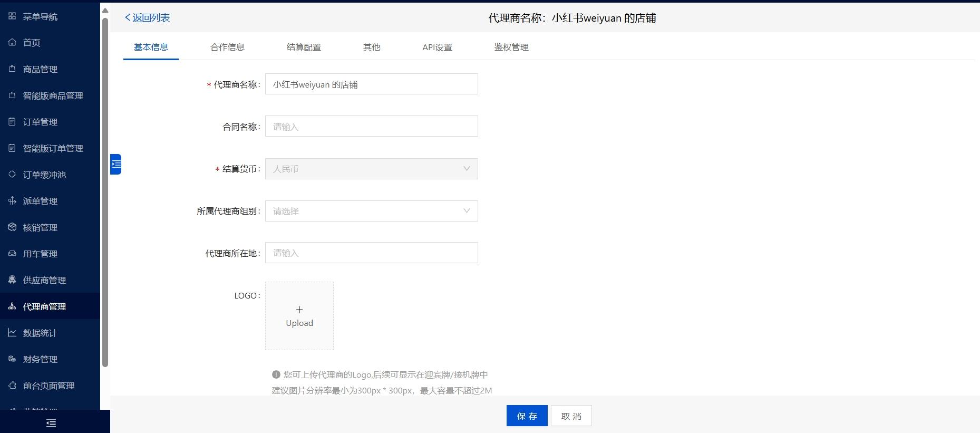Click the 取消 button
Screen dimensions: 980x433
tap(571, 416)
